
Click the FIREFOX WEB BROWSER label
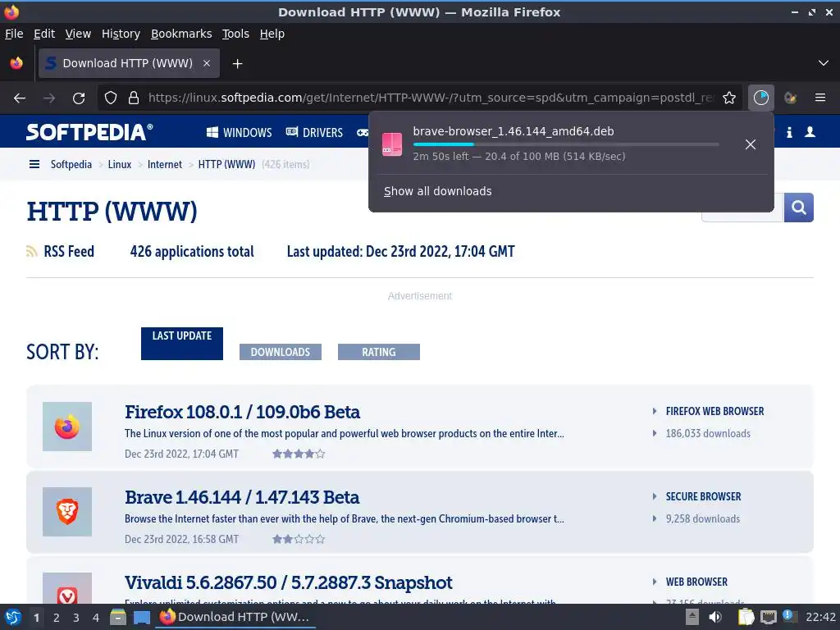(714, 411)
